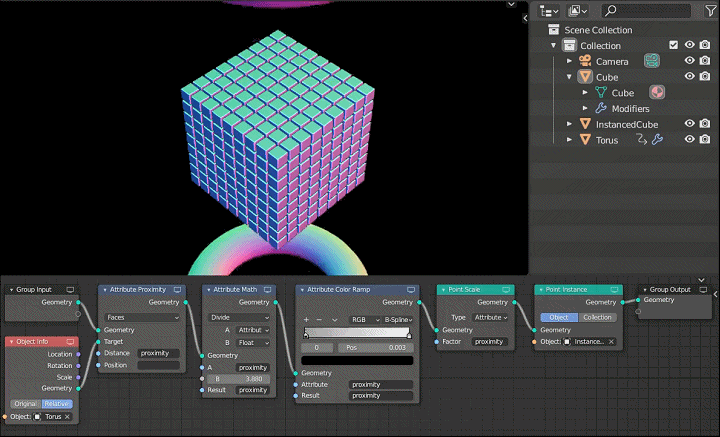Screen dimensions: 720x437
Task: Hide Torus in viewport via eye icon
Action: pyautogui.click(x=689, y=140)
